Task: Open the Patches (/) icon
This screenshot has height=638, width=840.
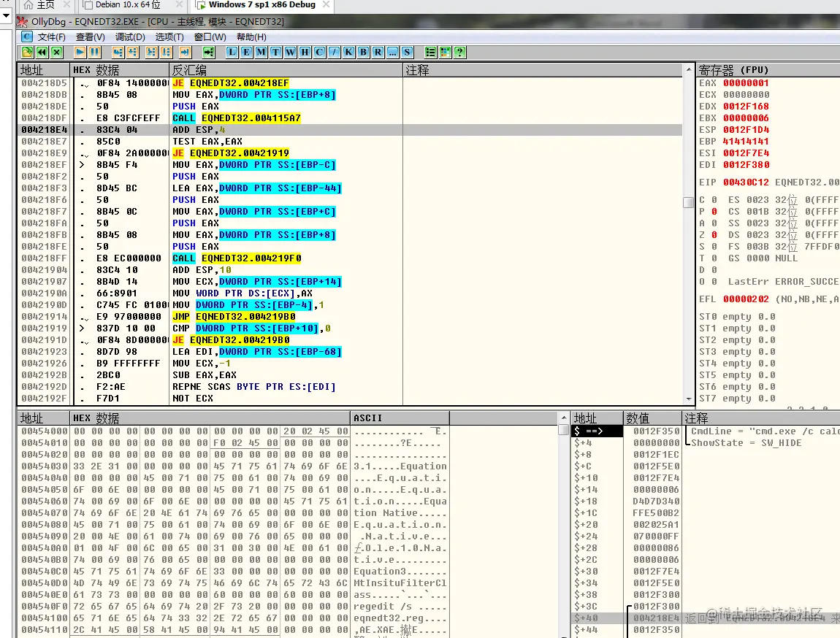Action: click(335, 52)
